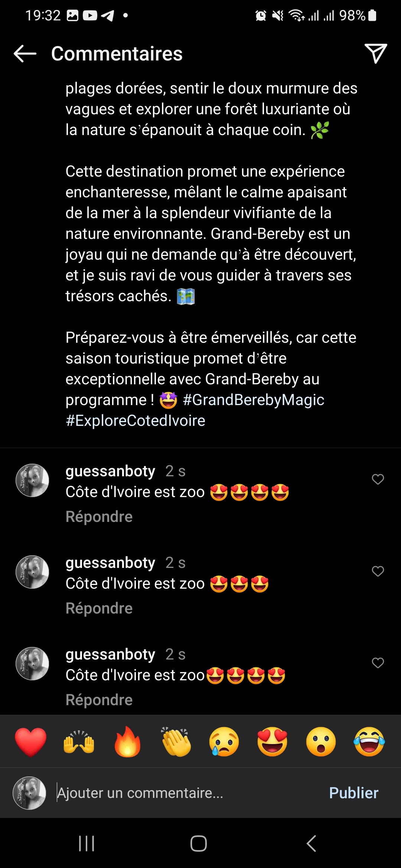Like the second guessanboty comment

378,571
